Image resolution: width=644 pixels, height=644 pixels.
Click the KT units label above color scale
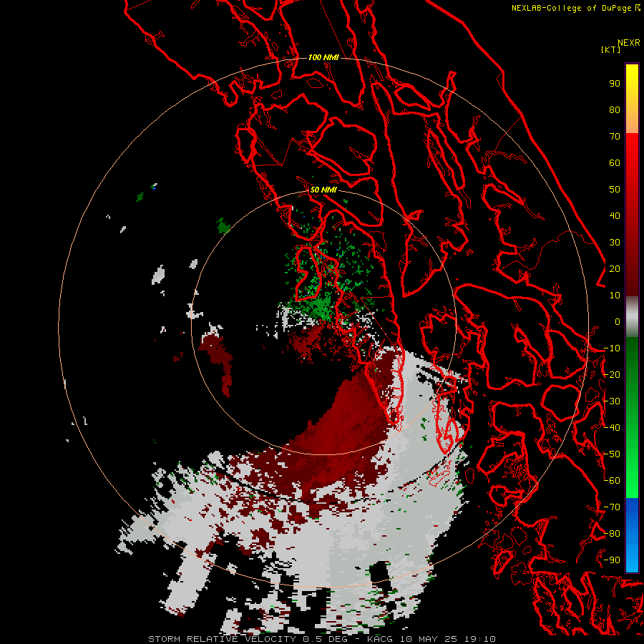pos(610,49)
